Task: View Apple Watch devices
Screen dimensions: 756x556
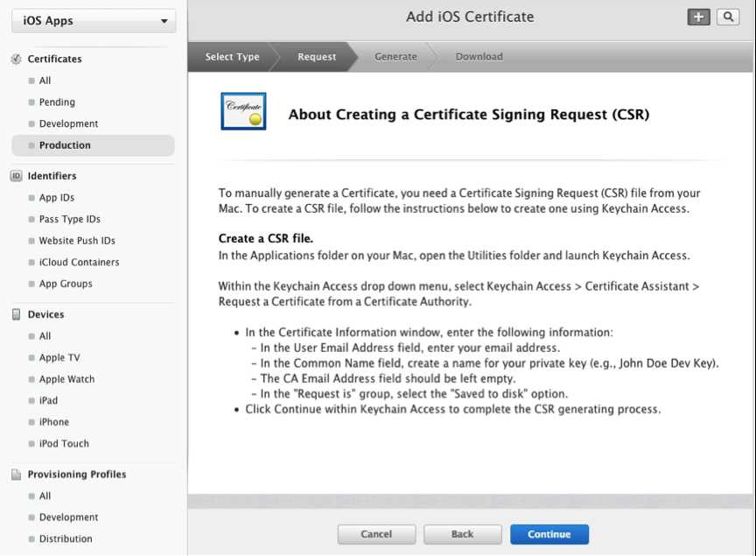Action: (66, 379)
